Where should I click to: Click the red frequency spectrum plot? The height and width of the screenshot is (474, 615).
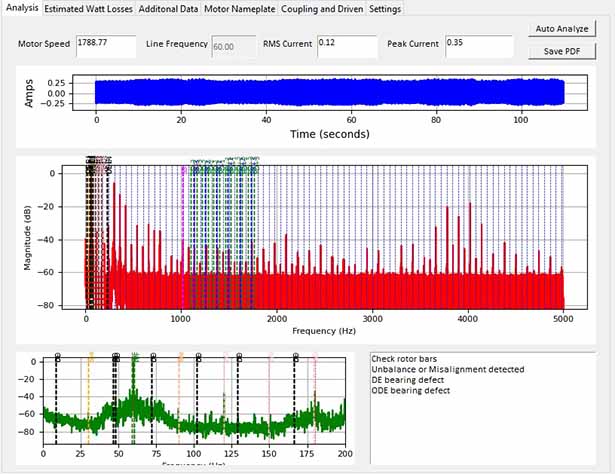click(x=325, y=238)
